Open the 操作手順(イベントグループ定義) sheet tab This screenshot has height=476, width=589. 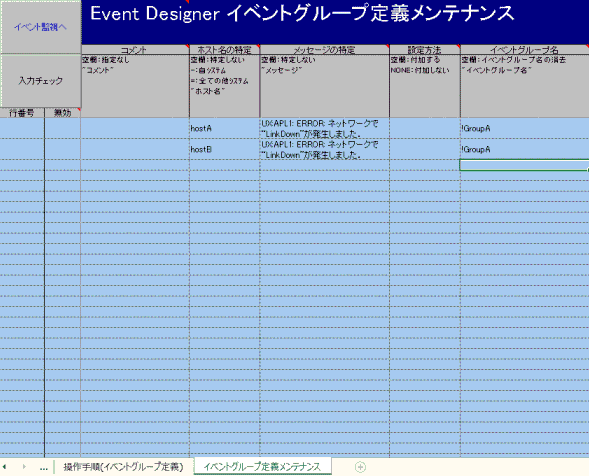pos(123,467)
